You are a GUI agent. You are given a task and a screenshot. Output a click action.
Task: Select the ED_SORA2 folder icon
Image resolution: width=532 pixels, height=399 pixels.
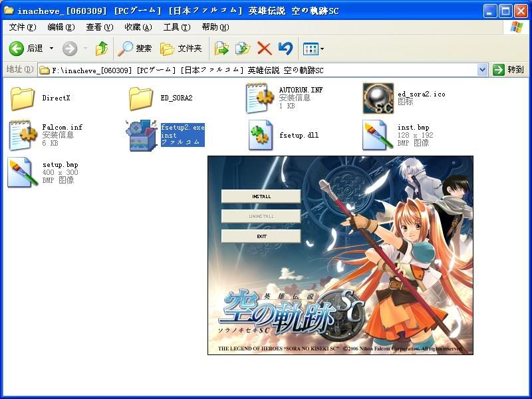[141, 98]
